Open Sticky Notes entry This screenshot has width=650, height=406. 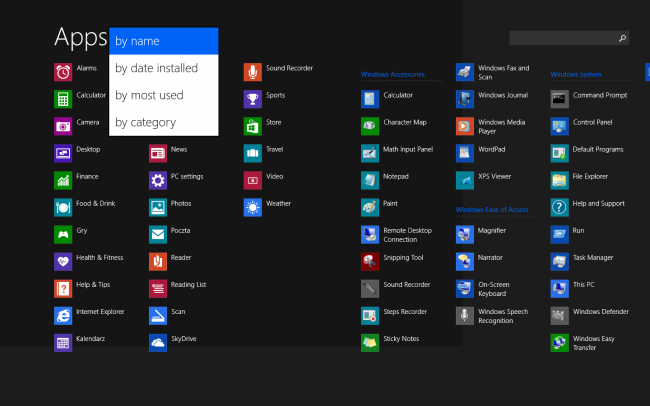click(390, 343)
